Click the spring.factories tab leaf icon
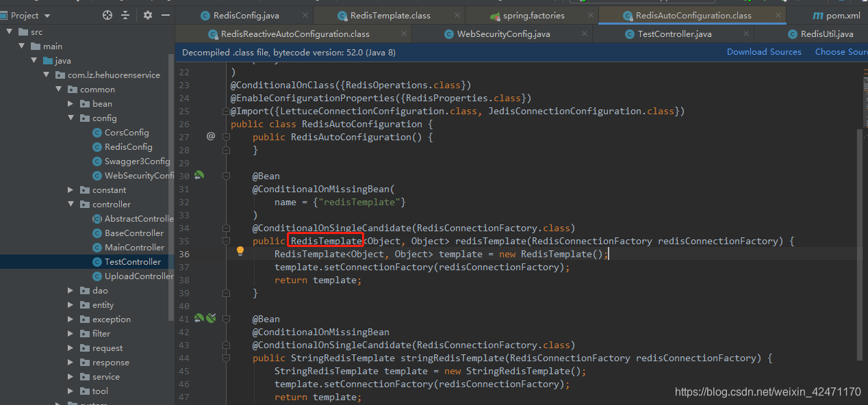This screenshot has width=868, height=405. 496,15
